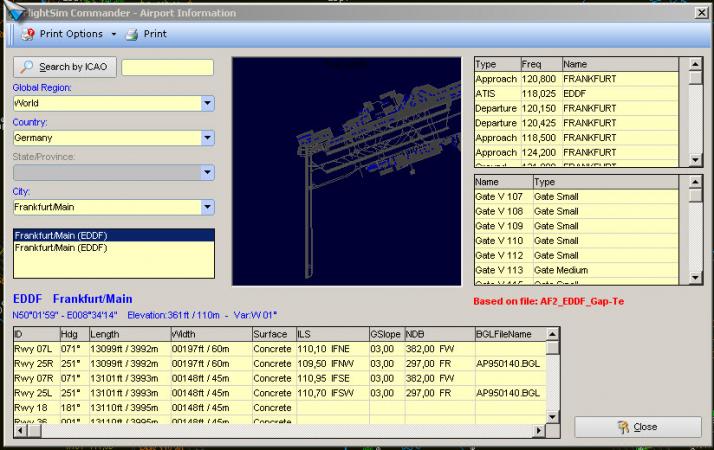
Task: Select the Rwy 25L runway row
Action: [x=280, y=393]
